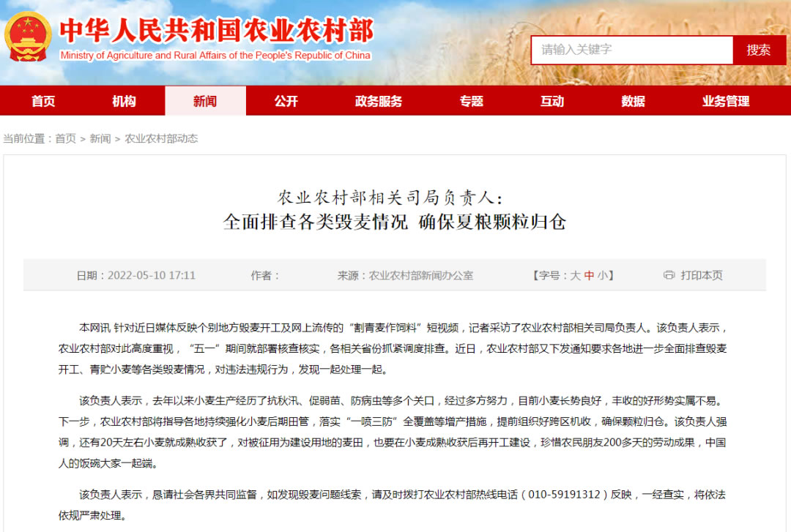791x532 pixels.
Task: Click the headline 全面排查各类毁麦情况 确保夏粮颗粒归仓
Action: tap(395, 222)
